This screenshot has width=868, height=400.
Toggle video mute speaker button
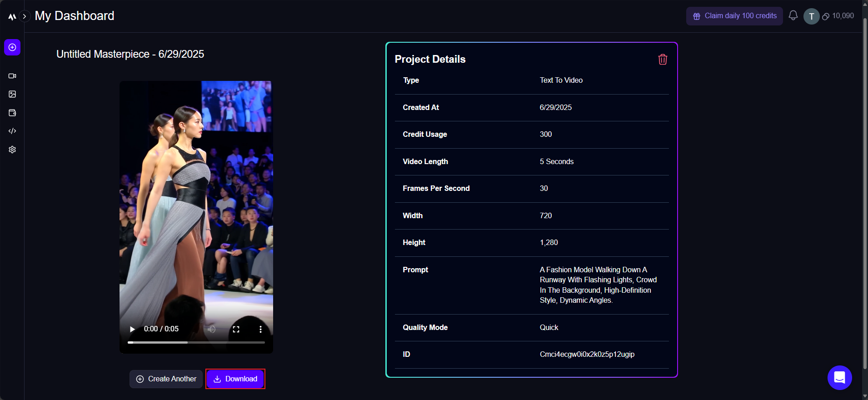click(x=212, y=329)
